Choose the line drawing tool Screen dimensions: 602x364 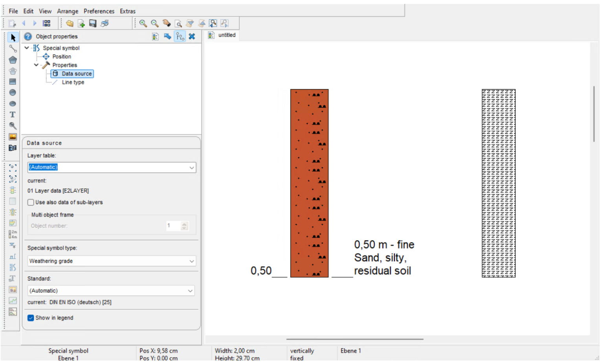tap(13, 49)
